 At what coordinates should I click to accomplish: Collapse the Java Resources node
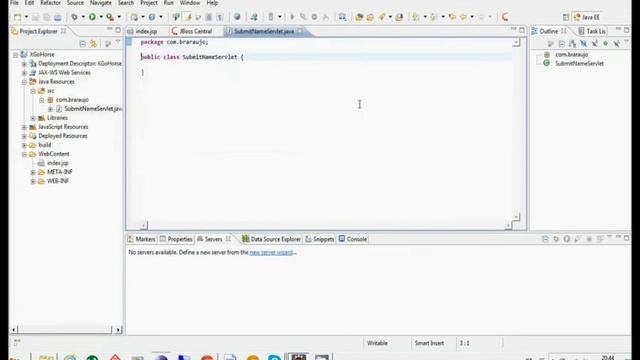(24, 82)
